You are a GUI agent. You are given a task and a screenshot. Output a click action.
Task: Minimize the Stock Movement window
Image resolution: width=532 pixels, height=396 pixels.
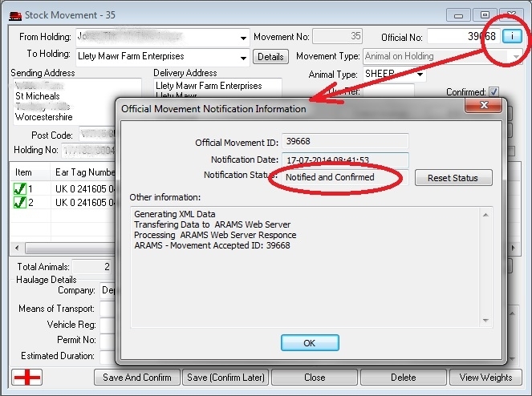point(458,15)
